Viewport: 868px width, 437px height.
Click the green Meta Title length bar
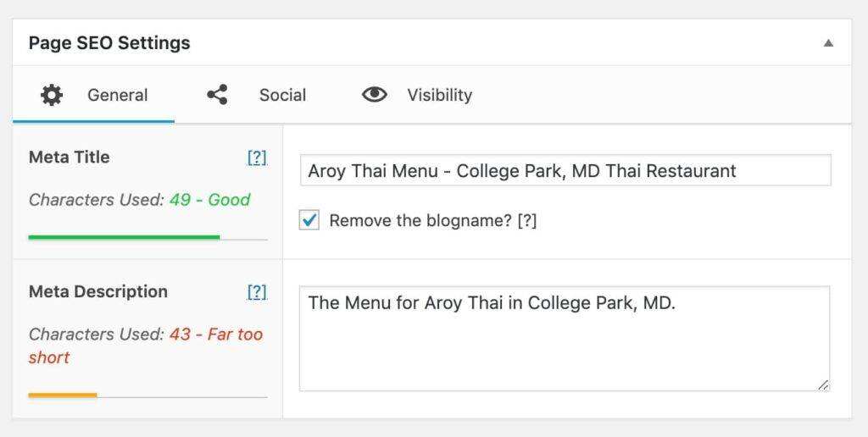[x=124, y=237]
